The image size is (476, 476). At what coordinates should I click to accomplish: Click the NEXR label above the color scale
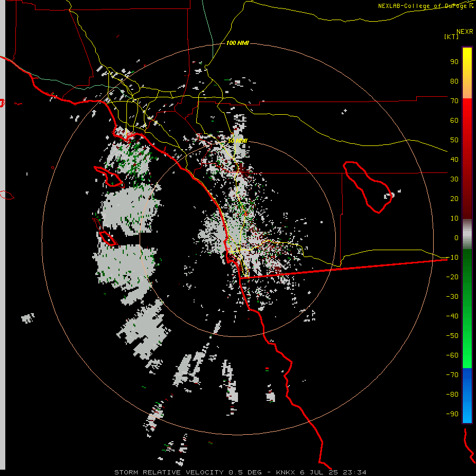(x=464, y=32)
